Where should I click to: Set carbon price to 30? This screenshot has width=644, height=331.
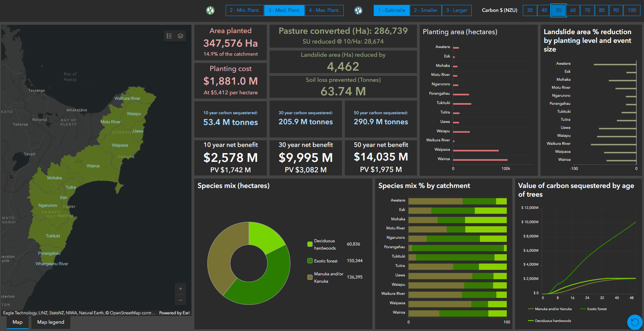click(530, 10)
